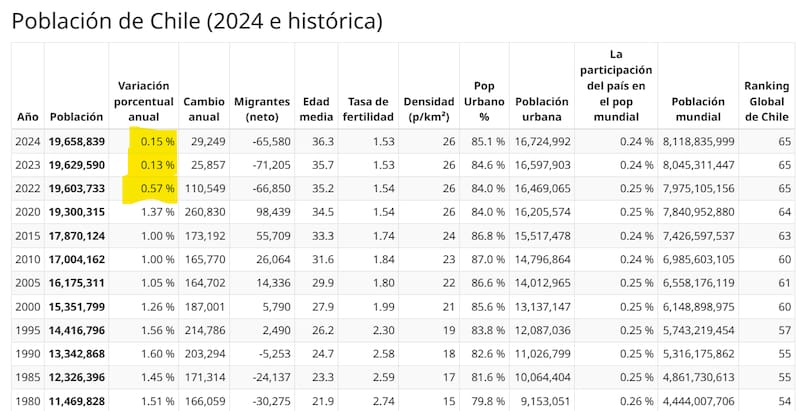Click the 'Población' column header
The image size is (800, 411).
click(76, 117)
